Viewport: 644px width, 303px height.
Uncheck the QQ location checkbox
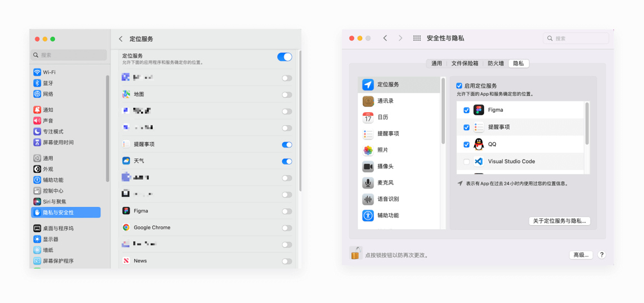click(466, 145)
